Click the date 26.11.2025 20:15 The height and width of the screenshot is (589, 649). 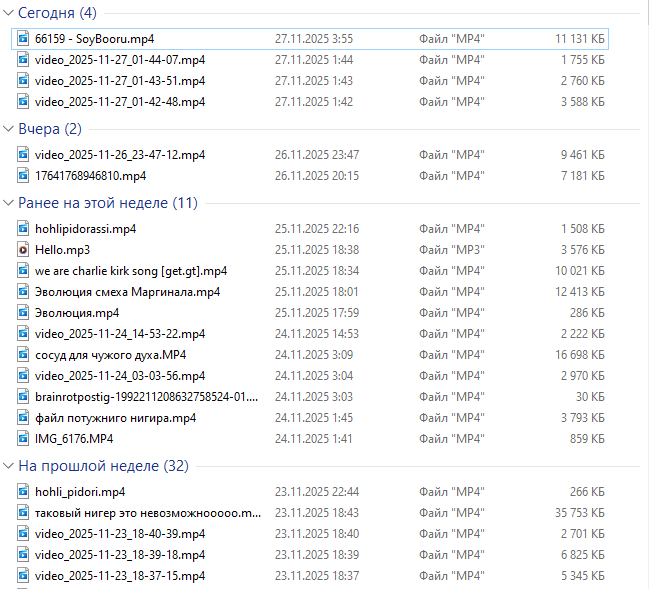(x=317, y=175)
